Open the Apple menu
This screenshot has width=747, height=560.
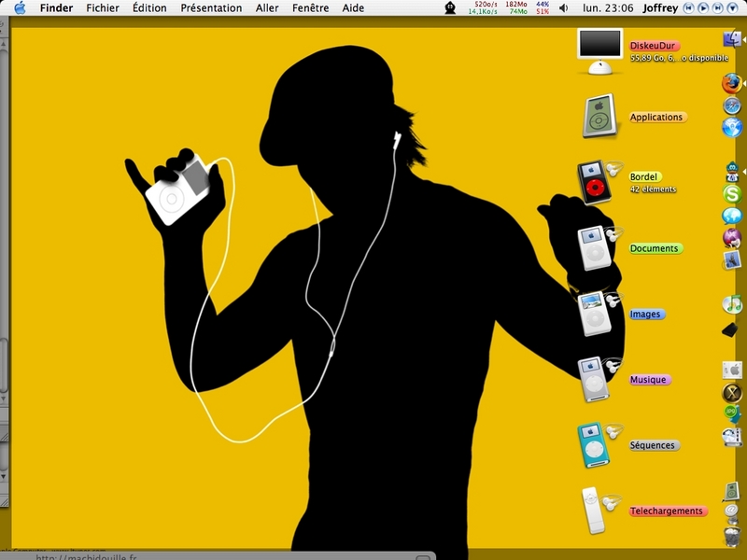tap(20, 7)
